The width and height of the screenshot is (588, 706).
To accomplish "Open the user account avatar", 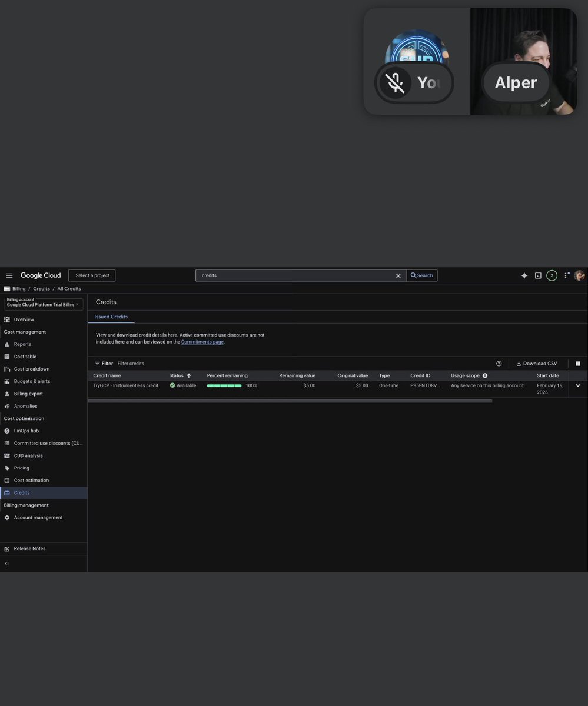I will tap(580, 275).
